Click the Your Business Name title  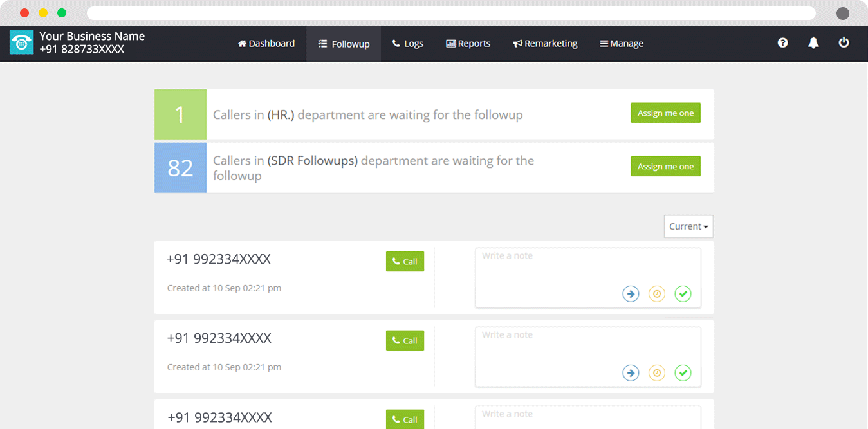click(92, 36)
